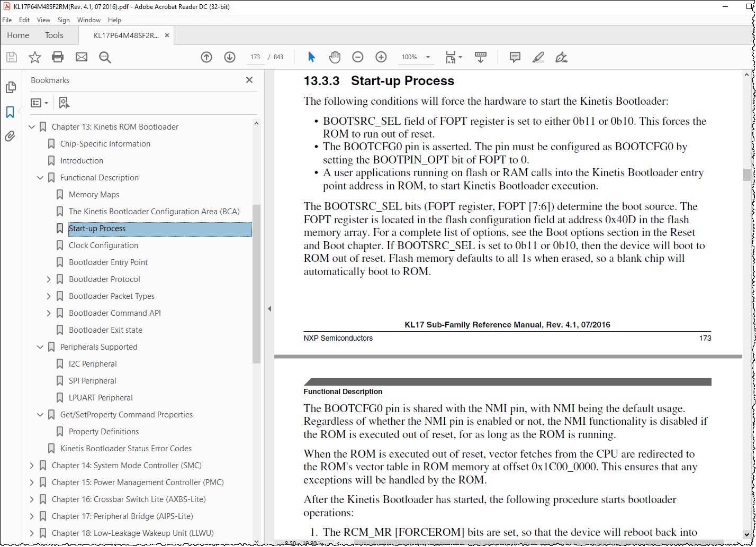The height and width of the screenshot is (547, 756).
Task: Go to previous page arrow
Action: pyautogui.click(x=206, y=57)
